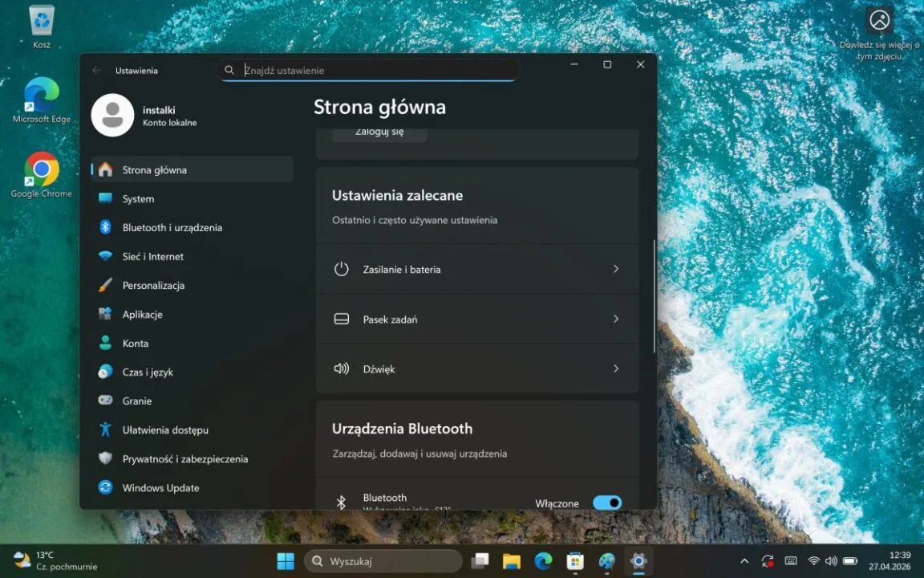Open File Explorer from the taskbar
The image size is (924, 578).
[512, 561]
